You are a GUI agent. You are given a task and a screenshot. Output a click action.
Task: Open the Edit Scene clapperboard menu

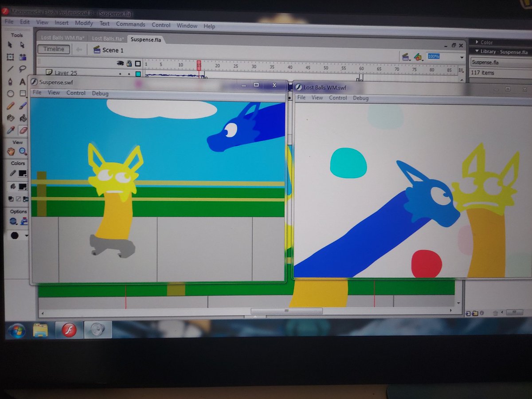(405, 57)
